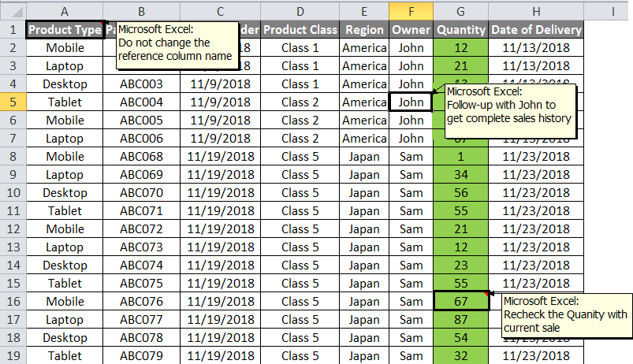The height and width of the screenshot is (364, 633).
Task: Select cell ABC074
Action: (141, 266)
